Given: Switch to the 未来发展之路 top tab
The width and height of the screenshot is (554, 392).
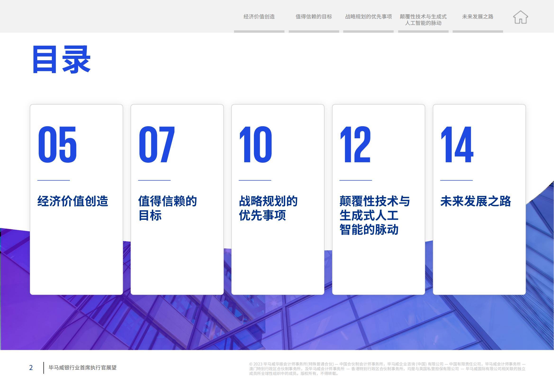Looking at the screenshot, I should click(478, 17).
